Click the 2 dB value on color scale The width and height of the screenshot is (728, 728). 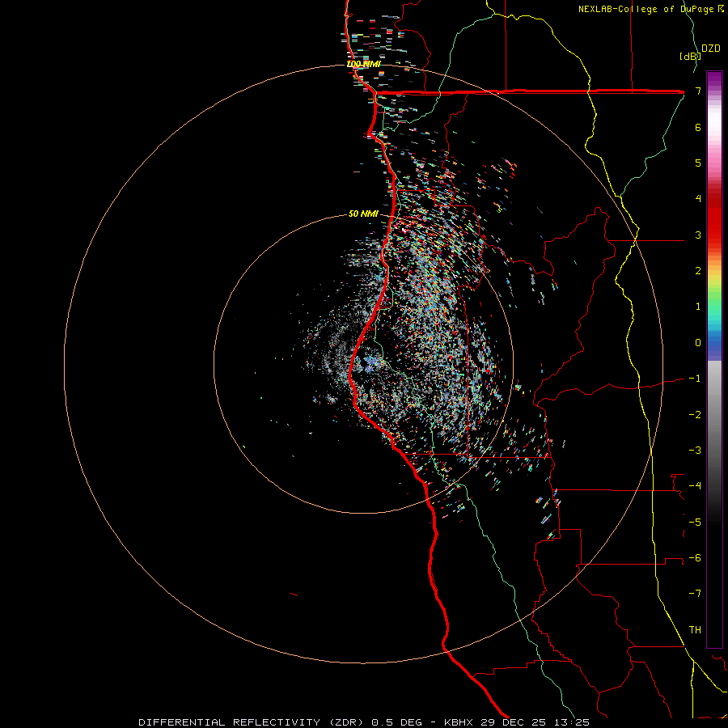(698, 270)
